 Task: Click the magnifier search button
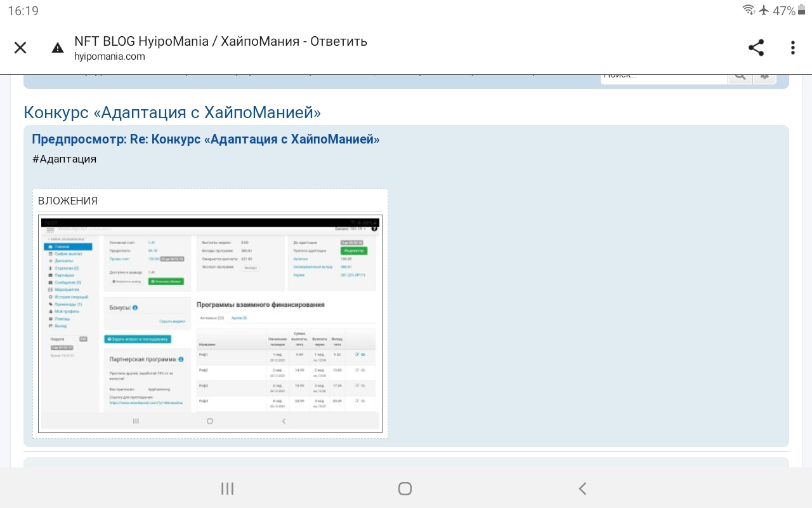click(740, 76)
